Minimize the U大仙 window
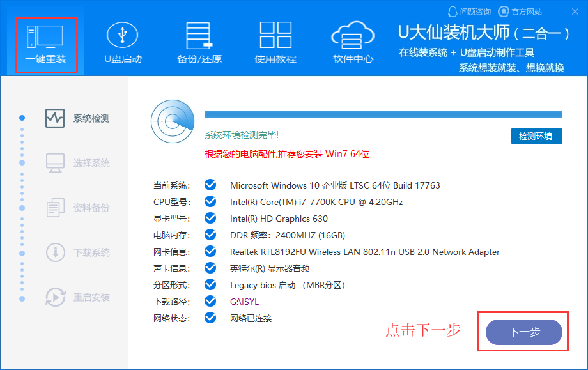This screenshot has height=370, width=588. point(556,12)
